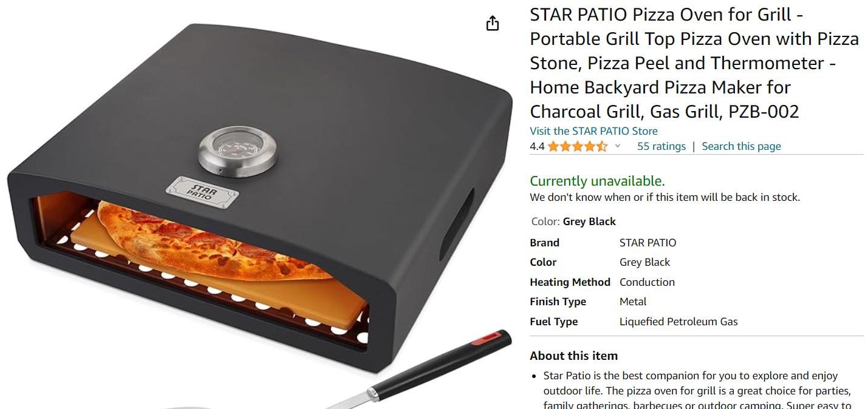Screen dimensions: 868x409
Task: Click the share icon above product image
Action: [x=493, y=23]
